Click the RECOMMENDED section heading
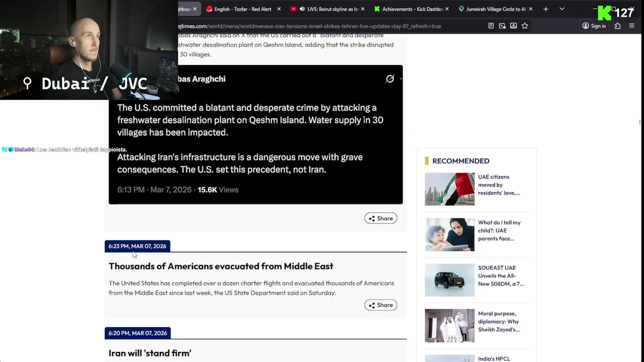 [x=460, y=161]
